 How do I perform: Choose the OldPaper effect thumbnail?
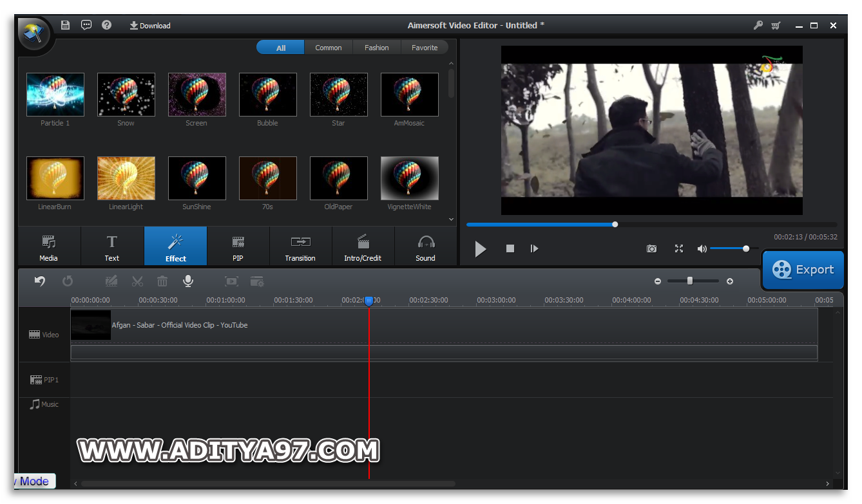point(339,178)
